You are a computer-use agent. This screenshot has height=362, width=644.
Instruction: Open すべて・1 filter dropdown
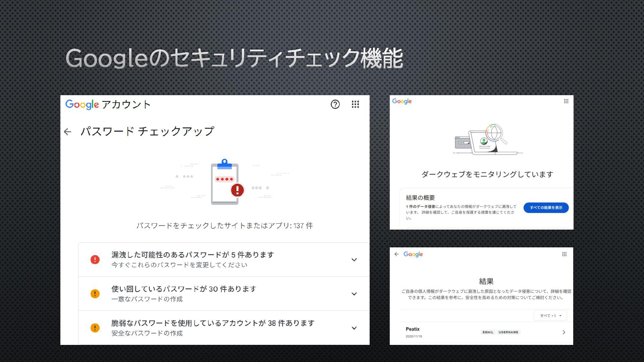[550, 315]
